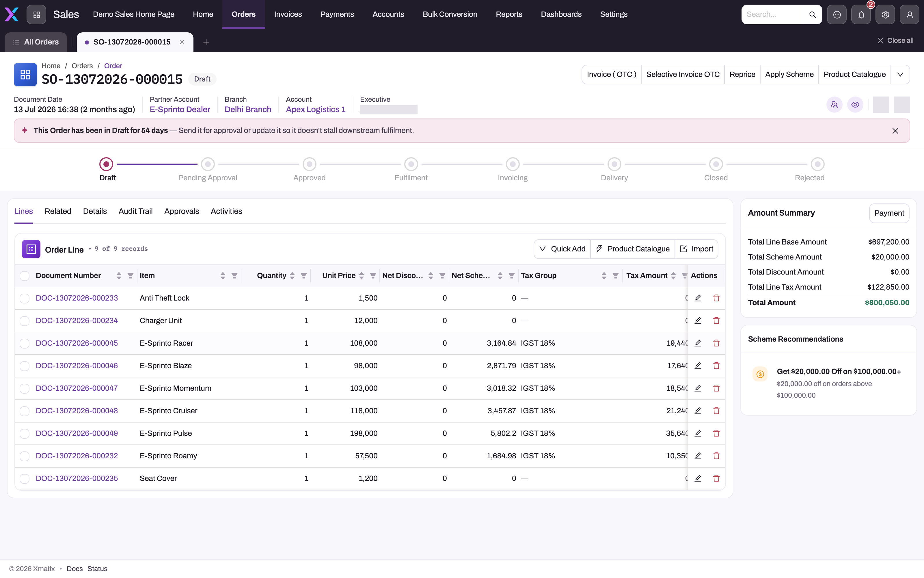This screenshot has height=578, width=924.
Task: Check the E-Sprinto Cruiser row checkbox
Action: tap(25, 411)
